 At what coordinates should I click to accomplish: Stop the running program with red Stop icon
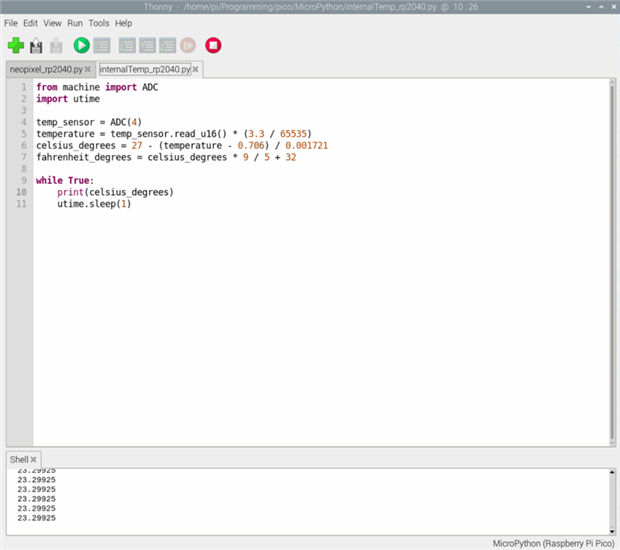click(x=213, y=45)
